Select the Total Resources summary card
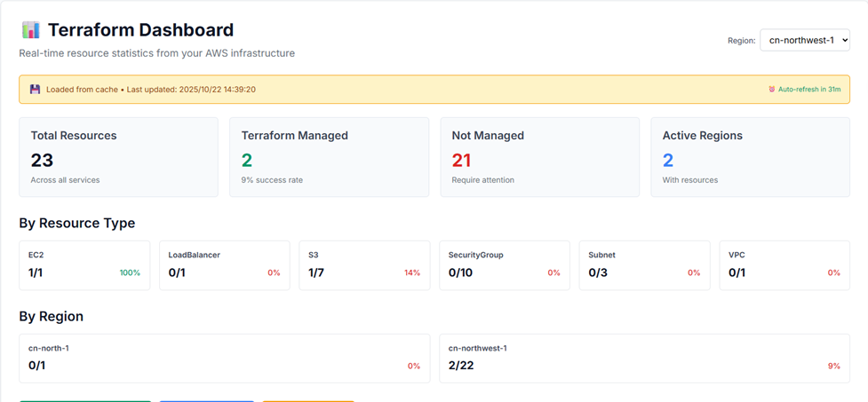868x402 pixels. click(118, 157)
